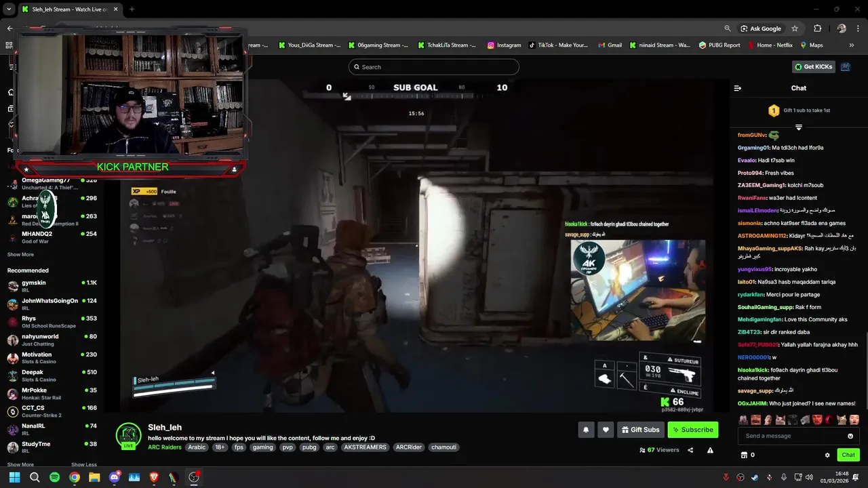Open File Explorer from the taskbar
The height and width of the screenshot is (488, 868).
point(94,477)
